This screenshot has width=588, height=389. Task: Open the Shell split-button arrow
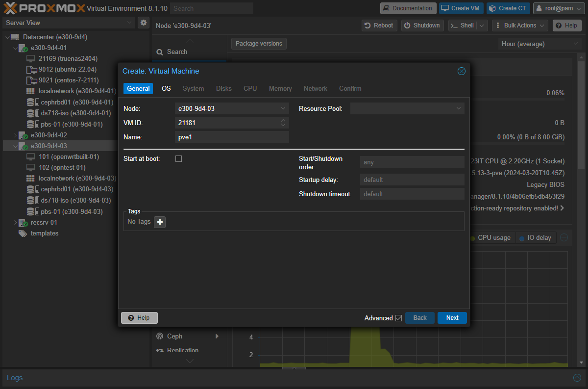tap(482, 26)
